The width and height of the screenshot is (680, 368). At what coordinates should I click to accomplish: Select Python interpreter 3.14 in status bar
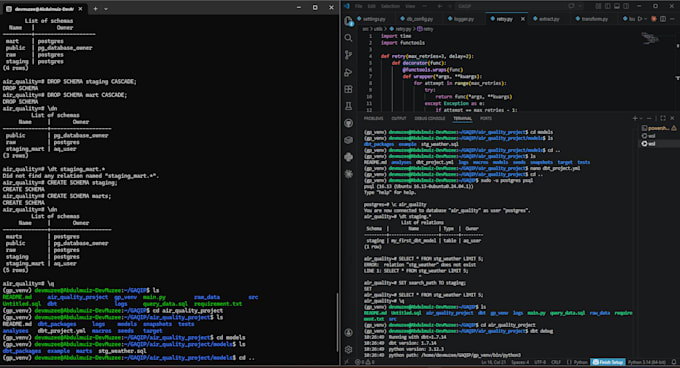coord(647,362)
